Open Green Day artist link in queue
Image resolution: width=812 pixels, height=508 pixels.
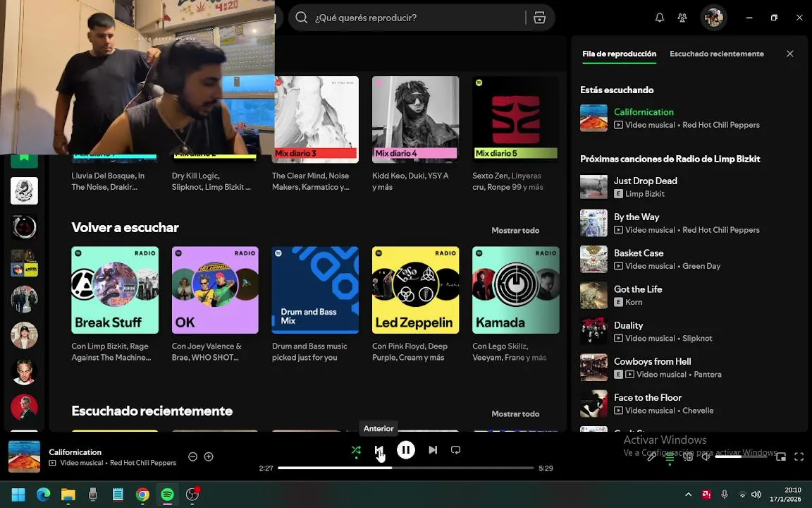pos(701,266)
